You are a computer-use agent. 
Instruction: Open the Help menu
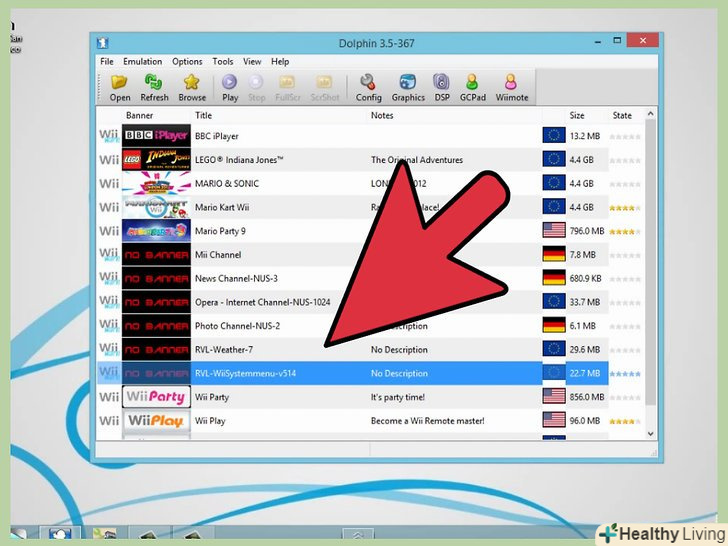(x=280, y=61)
